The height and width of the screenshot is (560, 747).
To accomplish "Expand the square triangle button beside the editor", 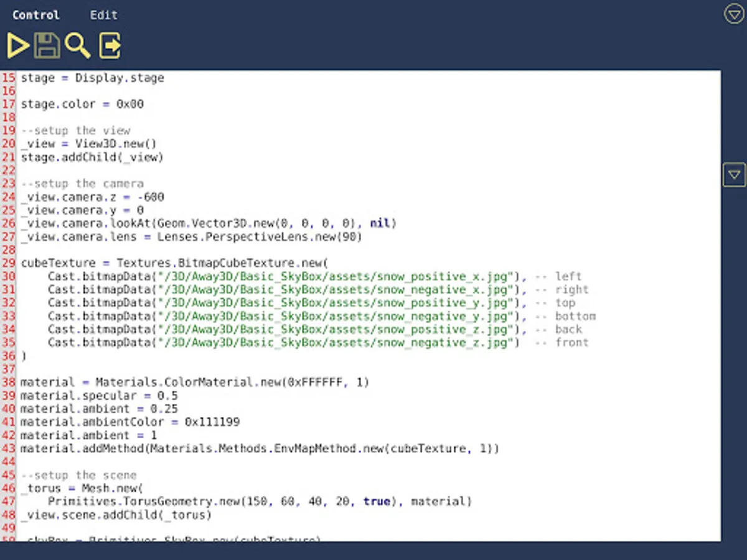I will point(735,175).
